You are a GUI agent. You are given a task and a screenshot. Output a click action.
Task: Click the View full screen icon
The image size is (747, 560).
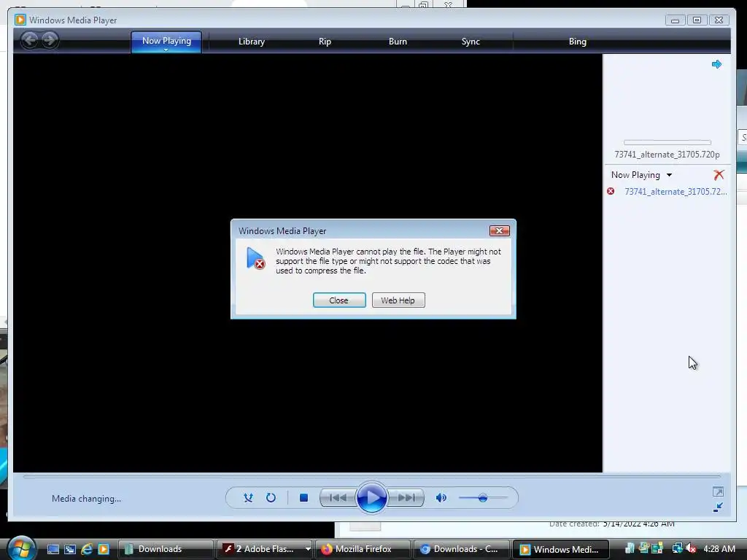pyautogui.click(x=718, y=491)
